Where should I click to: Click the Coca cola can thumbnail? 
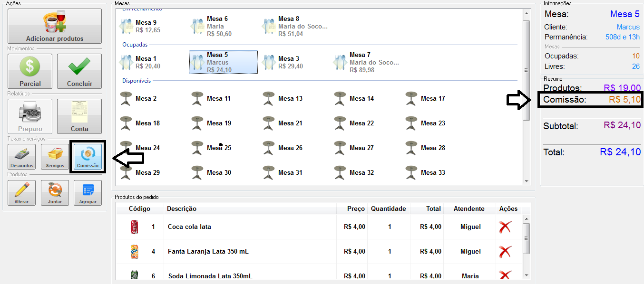[135, 227]
